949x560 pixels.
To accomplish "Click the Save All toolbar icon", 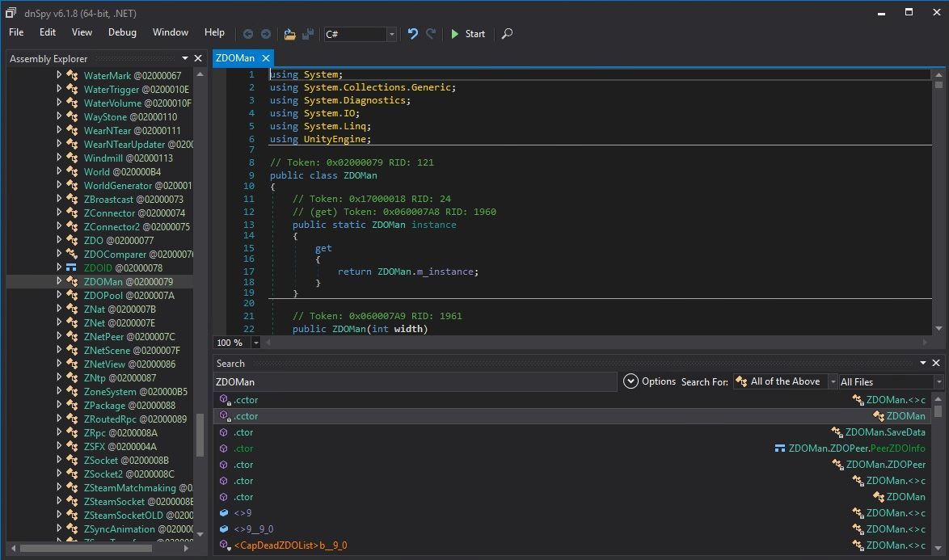I will [307, 34].
